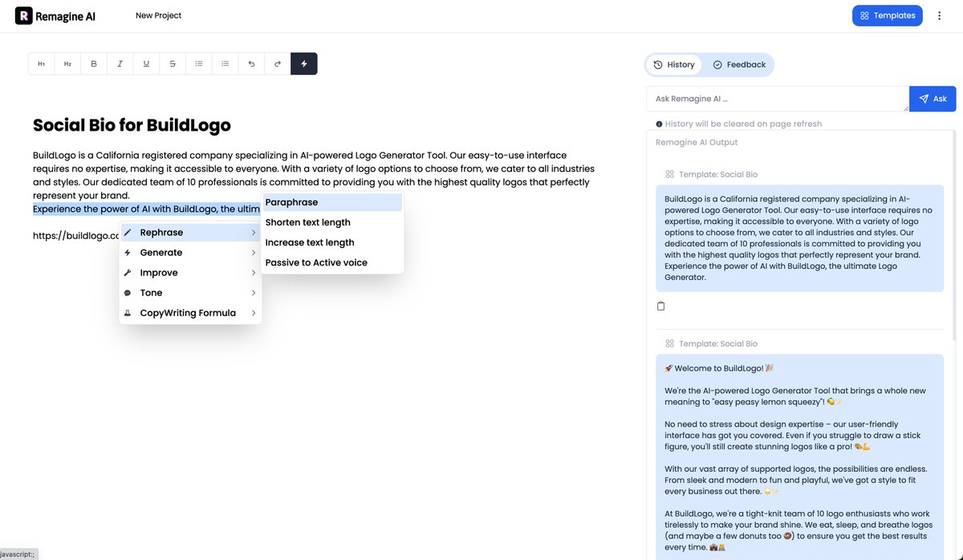Choose Shorten text length
This screenshot has width=963, height=560.
click(x=332, y=222)
